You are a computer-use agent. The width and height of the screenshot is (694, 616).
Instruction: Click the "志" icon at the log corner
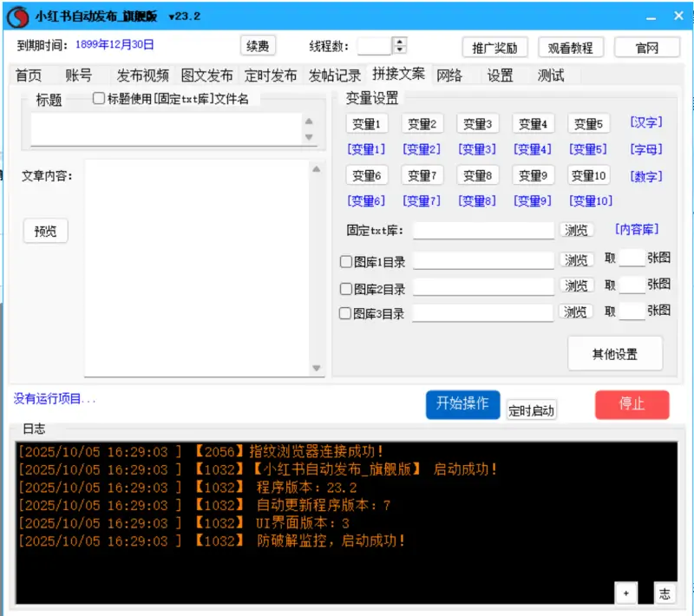click(665, 593)
